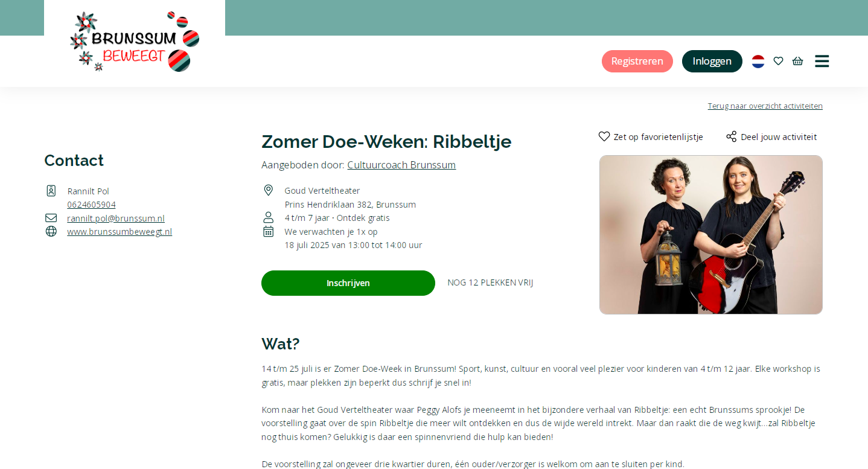Open the activity photo of two women

coord(711,235)
